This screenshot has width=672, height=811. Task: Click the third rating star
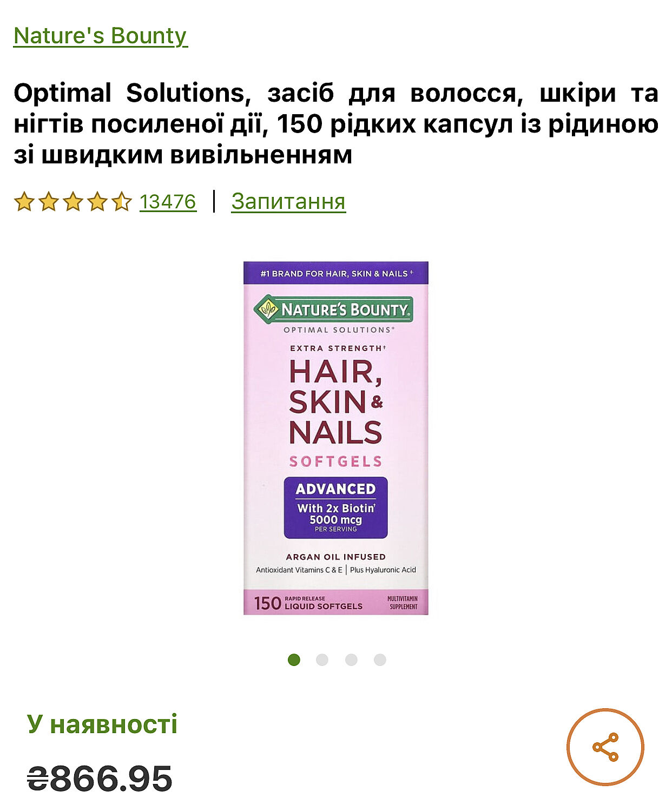(x=73, y=201)
